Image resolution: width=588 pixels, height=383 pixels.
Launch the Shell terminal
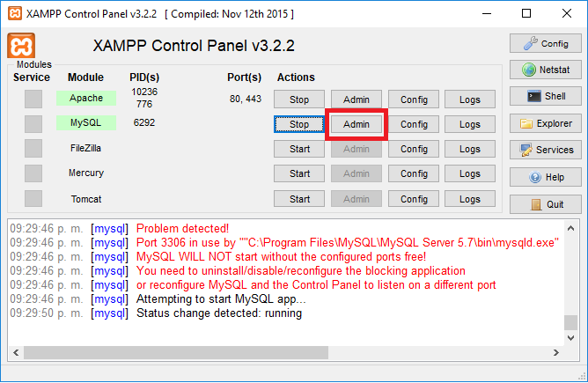coord(545,96)
